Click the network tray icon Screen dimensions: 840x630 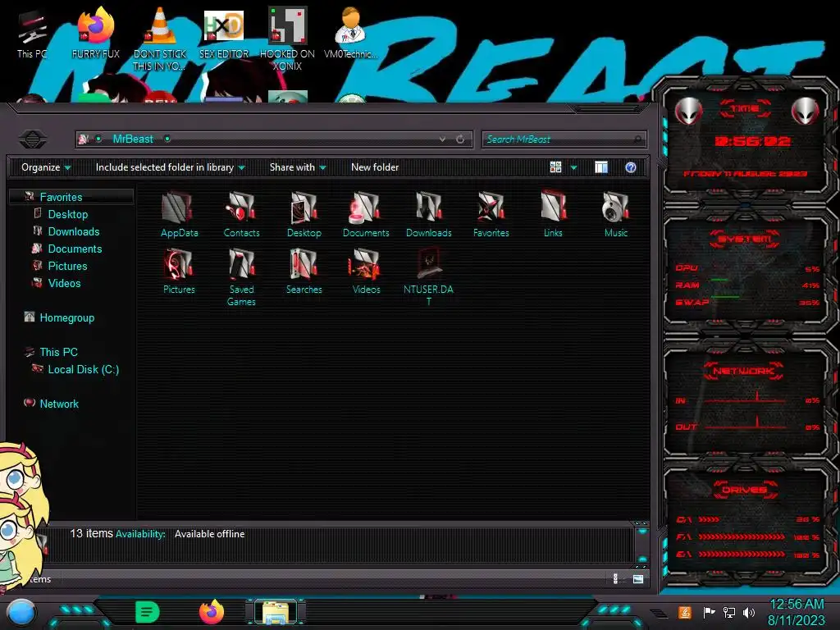(x=729, y=612)
